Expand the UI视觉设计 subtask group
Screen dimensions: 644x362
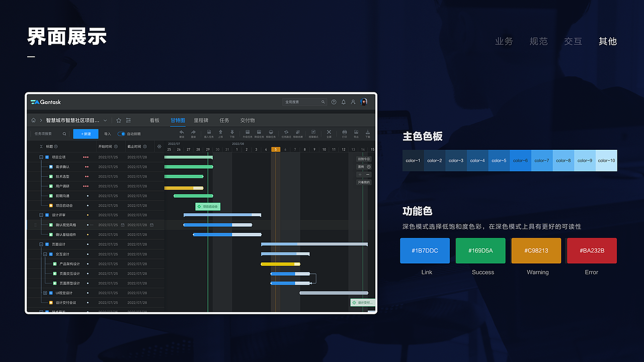click(x=45, y=293)
